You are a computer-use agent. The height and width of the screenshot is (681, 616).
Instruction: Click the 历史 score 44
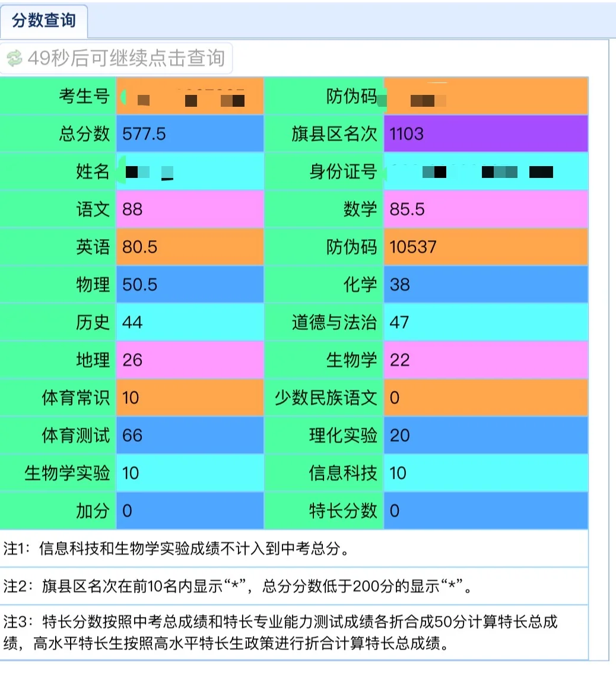pos(132,322)
